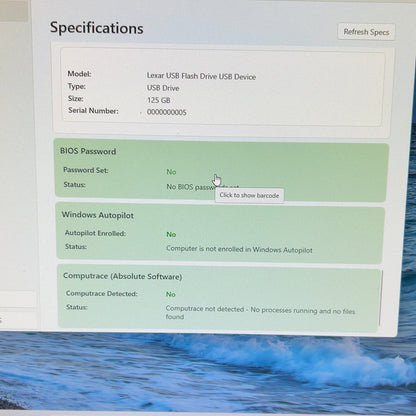Click the Computer is not enrolled status
The width and height of the screenshot is (416, 416).
coord(239,249)
